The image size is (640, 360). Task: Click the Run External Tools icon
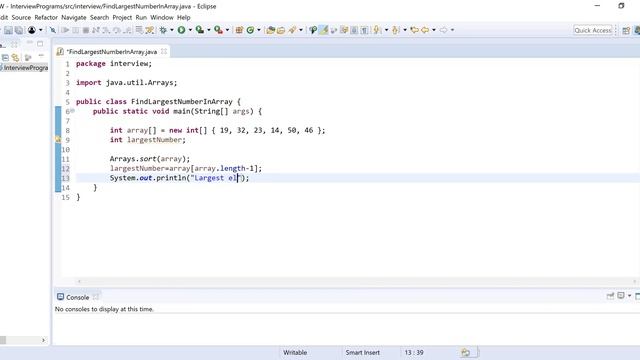click(x=218, y=30)
